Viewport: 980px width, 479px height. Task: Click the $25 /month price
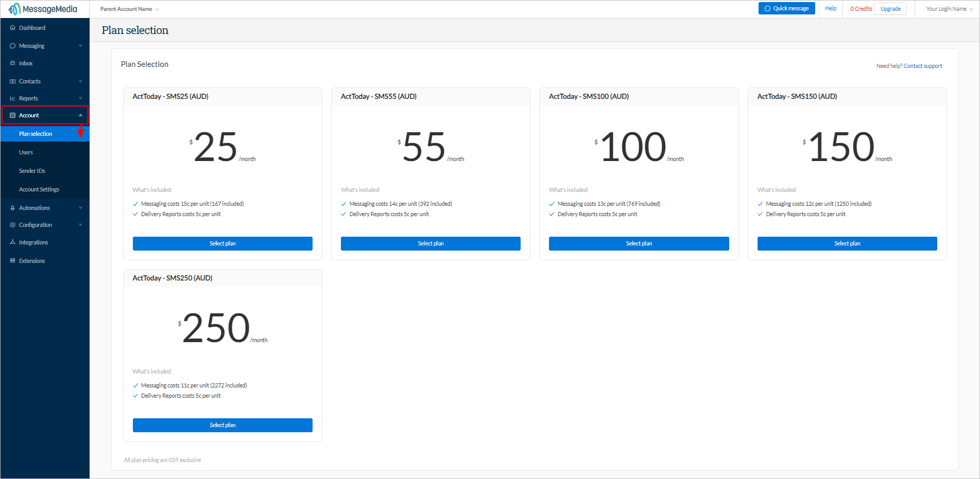pyautogui.click(x=222, y=147)
